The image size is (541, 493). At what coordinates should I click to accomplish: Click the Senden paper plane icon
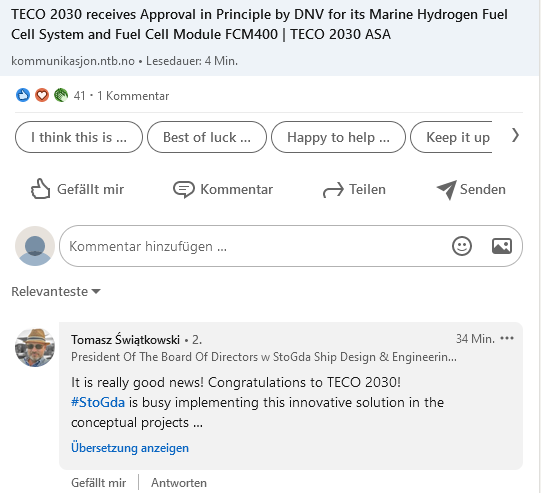(x=447, y=189)
